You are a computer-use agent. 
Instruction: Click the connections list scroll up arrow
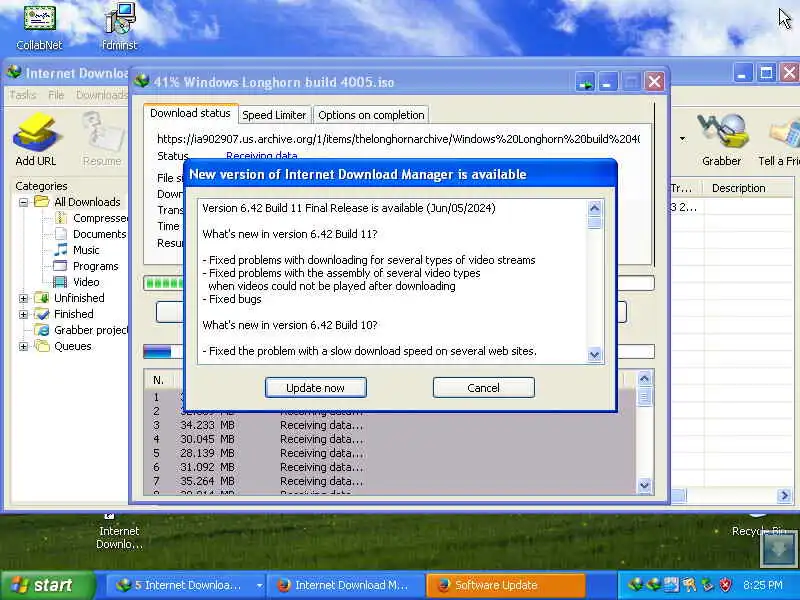[x=644, y=379]
